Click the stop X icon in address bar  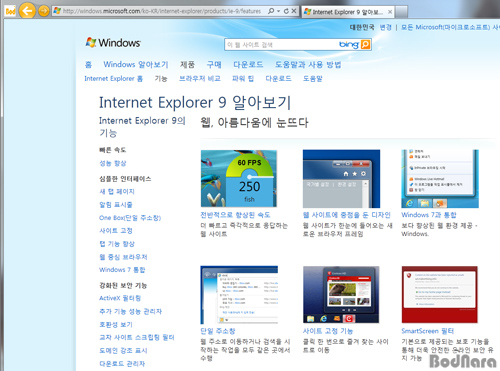pos(294,11)
